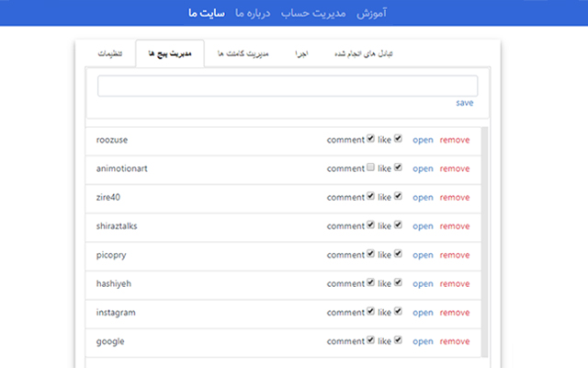
Task: Disable comment checkbox for picopry
Action: pyautogui.click(x=370, y=255)
